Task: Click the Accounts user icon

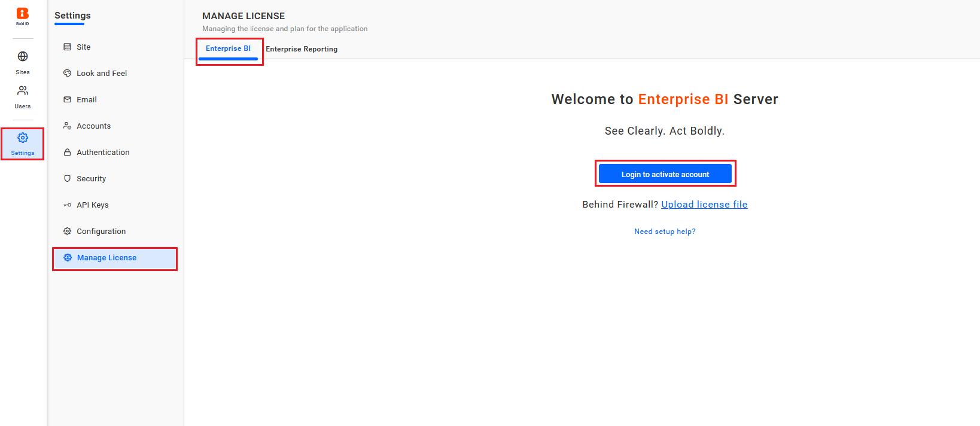Action: click(x=68, y=126)
